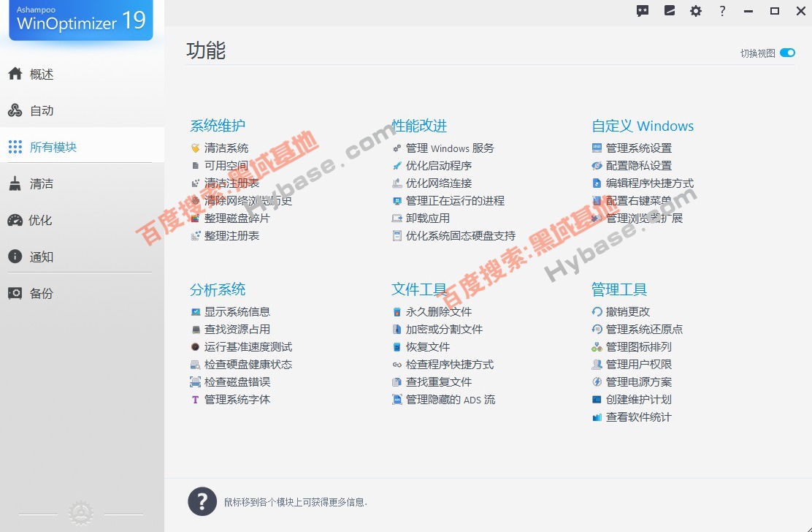Click the large question mark help icon

202,501
